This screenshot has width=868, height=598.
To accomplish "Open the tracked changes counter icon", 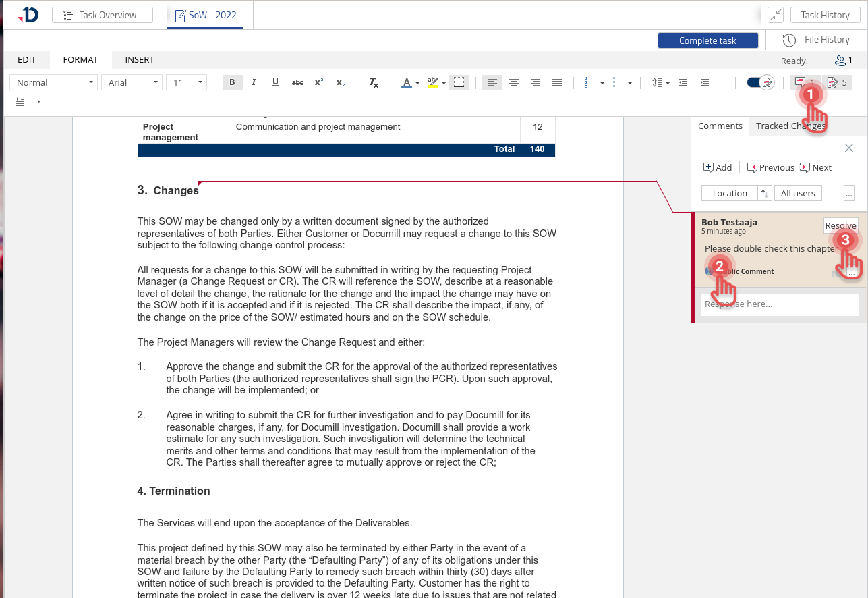I will 837,82.
